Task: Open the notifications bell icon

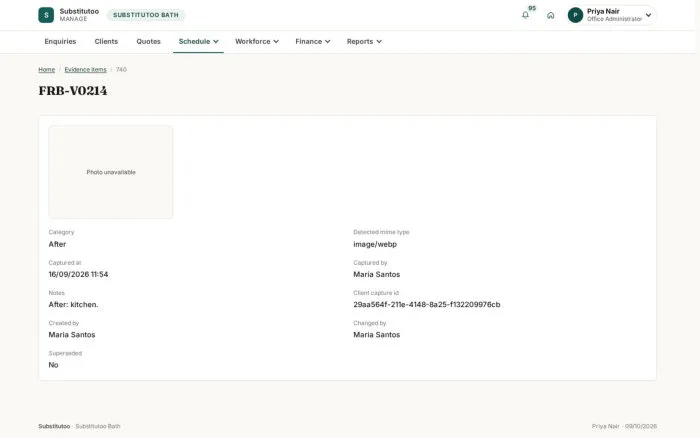Action: (525, 15)
